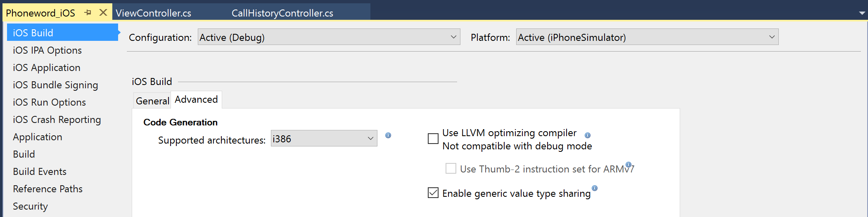Image resolution: width=868 pixels, height=217 pixels.
Task: Click info icon beside Supported architectures
Action: click(x=388, y=135)
